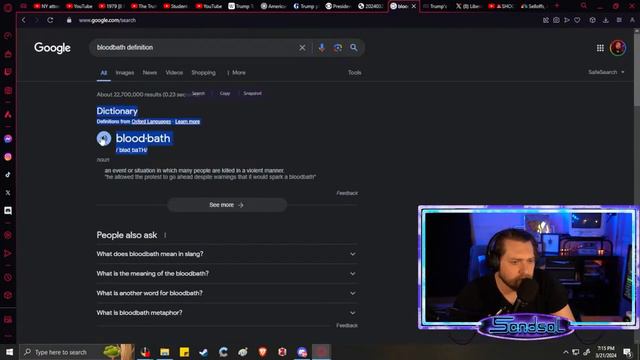The width and height of the screenshot is (640, 360).
Task: Expand 'What does bloodbath mean in slang?'
Action: point(226,254)
